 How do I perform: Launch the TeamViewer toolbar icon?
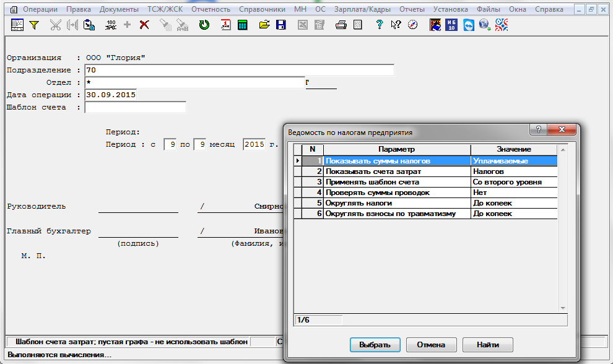click(x=468, y=25)
